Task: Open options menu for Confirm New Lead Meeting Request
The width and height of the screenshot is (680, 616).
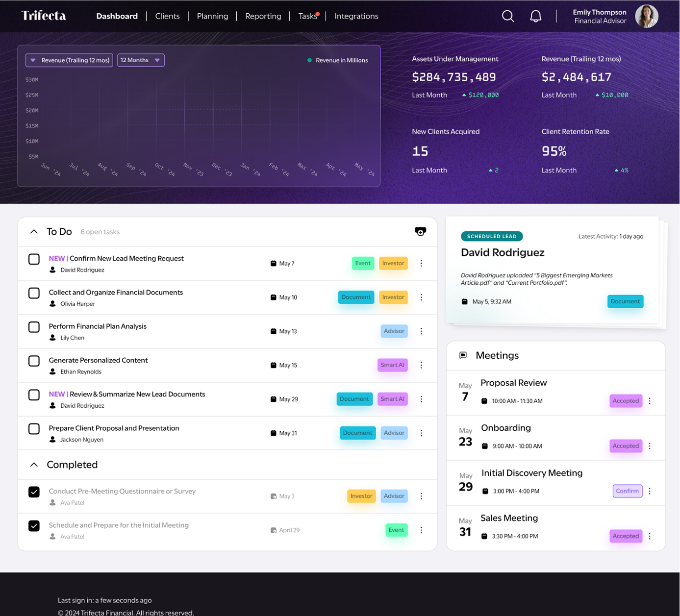Action: 421,263
